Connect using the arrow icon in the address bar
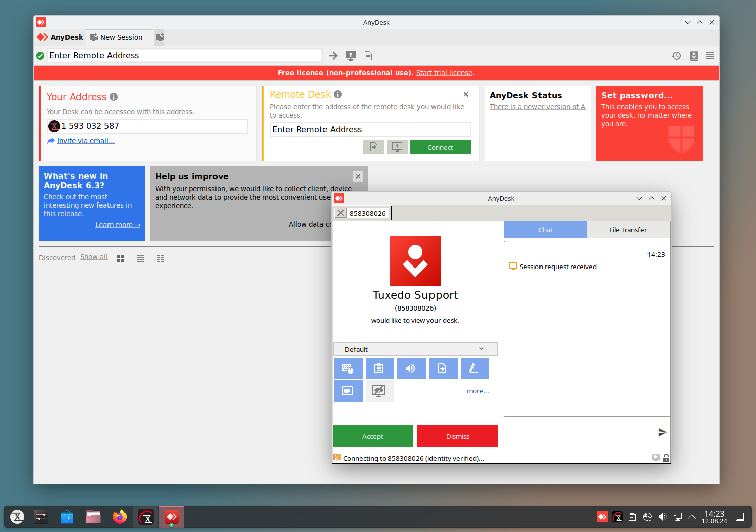Image resolution: width=756 pixels, height=532 pixels. 333,56
